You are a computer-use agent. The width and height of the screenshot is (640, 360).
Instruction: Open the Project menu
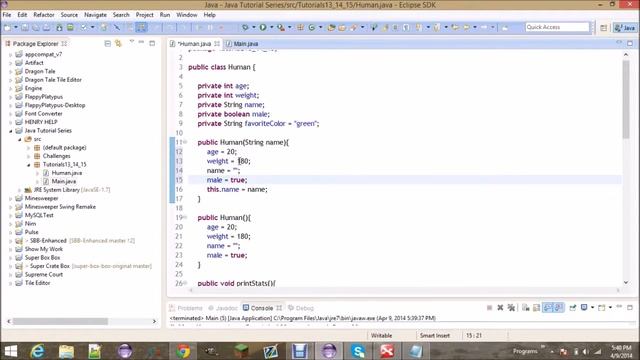[144, 15]
